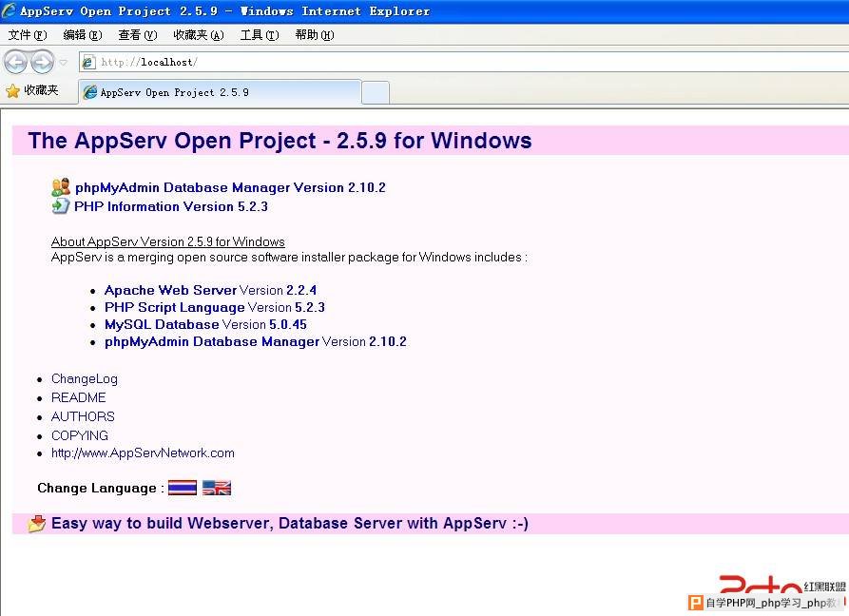Click the About AppServ Version 2.5.9 heading
Screen dimensions: 849x616
pyautogui.click(x=168, y=241)
